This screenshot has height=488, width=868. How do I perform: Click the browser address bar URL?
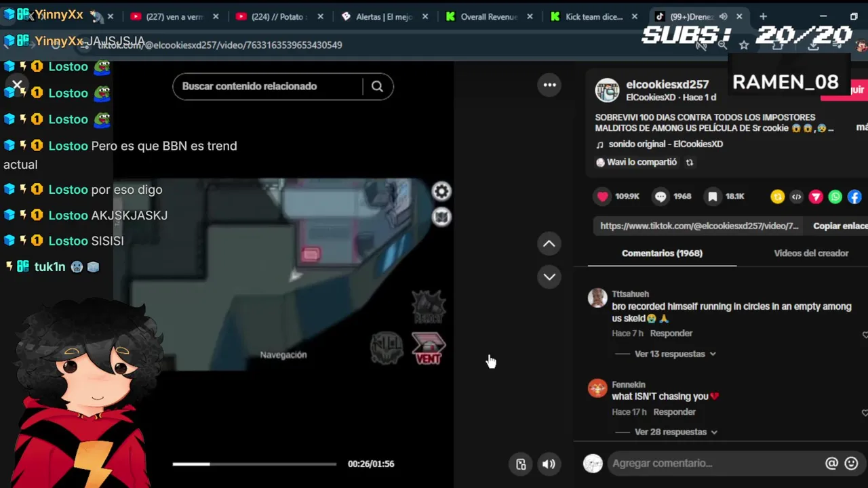tap(220, 45)
